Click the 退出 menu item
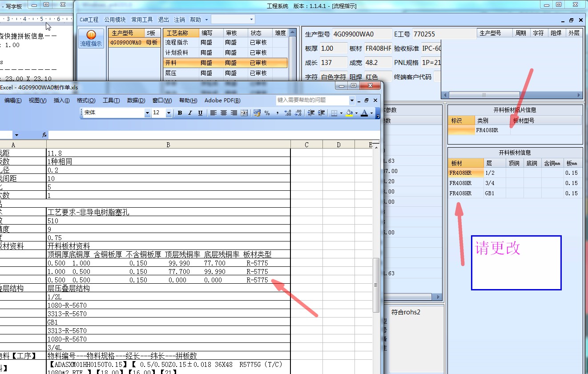Viewport: 588px width, 374px height. 163,20
